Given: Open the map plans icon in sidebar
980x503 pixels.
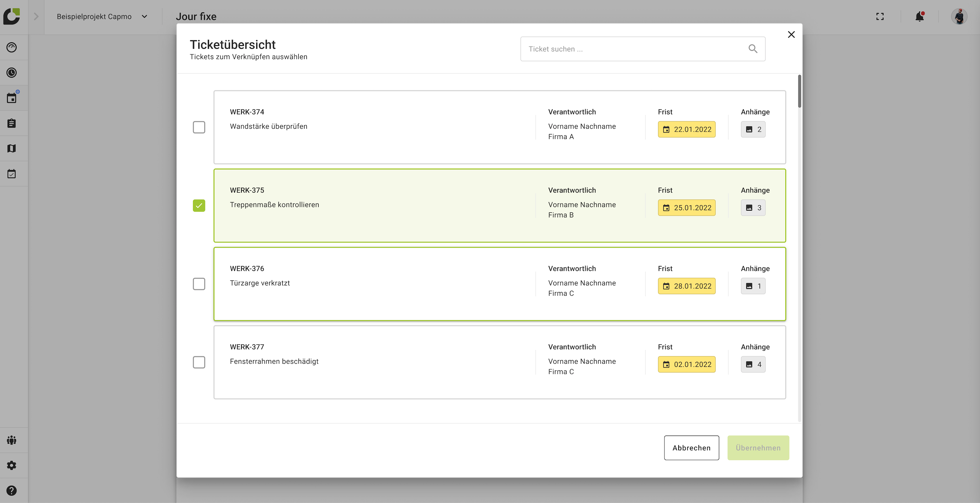Looking at the screenshot, I should [x=12, y=149].
